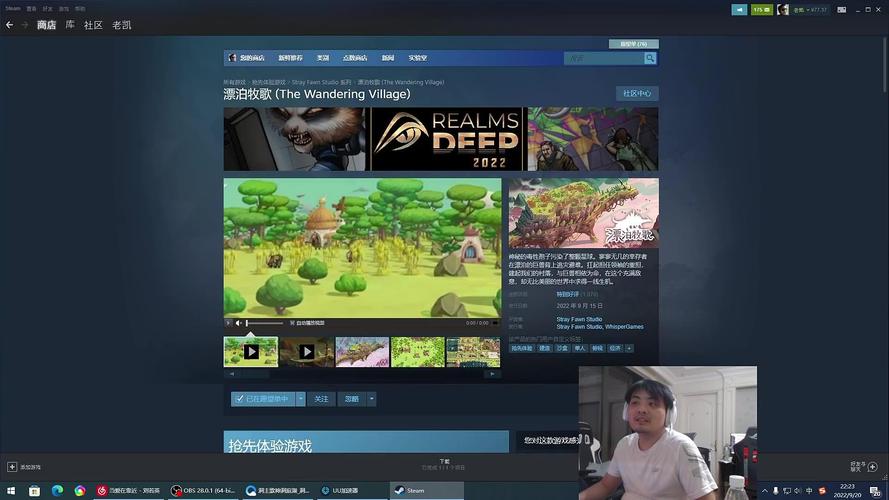Image resolution: width=889 pixels, height=500 pixels.
Task: Open the WhisperGames publisher link
Action: click(x=624, y=327)
